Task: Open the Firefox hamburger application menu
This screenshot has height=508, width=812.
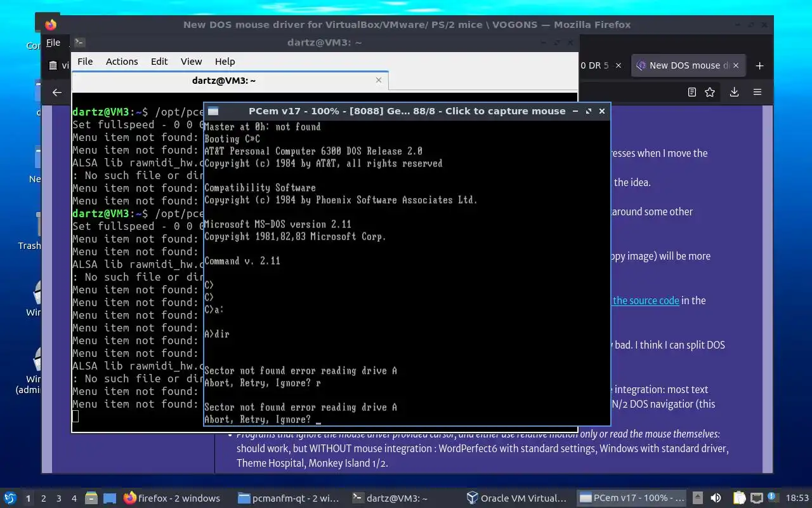Action: pos(757,92)
